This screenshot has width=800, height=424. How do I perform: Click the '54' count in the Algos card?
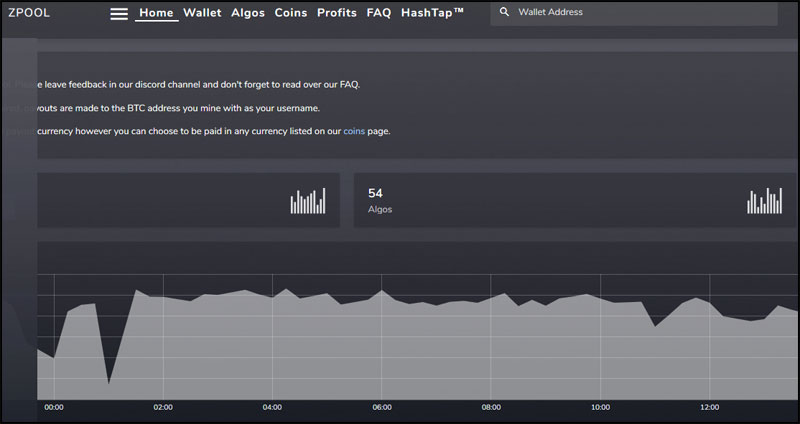click(375, 192)
